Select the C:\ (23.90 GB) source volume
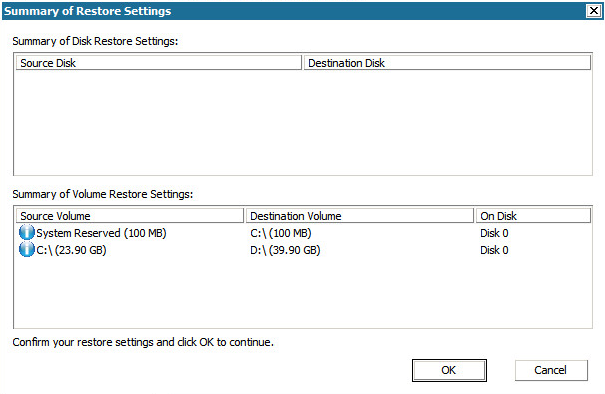This screenshot has height=394, width=605. 71,250
